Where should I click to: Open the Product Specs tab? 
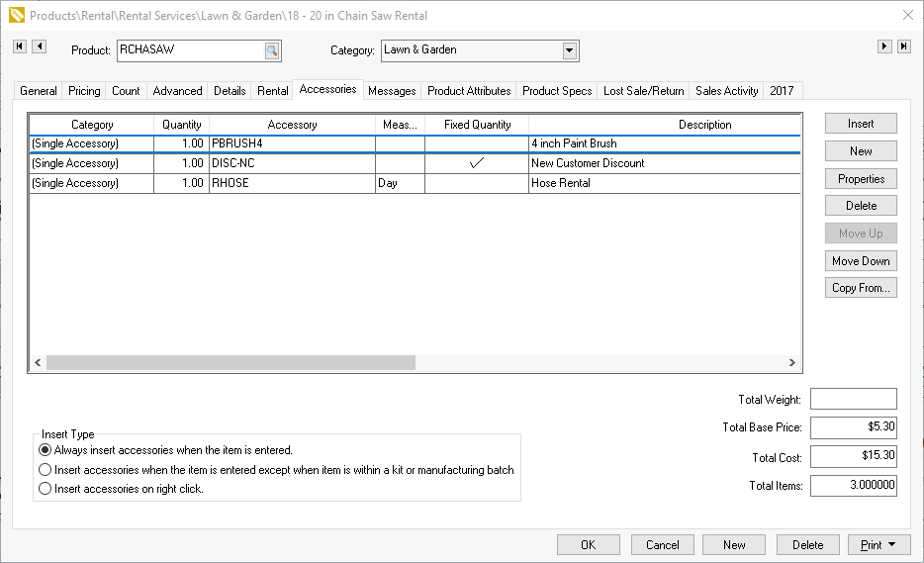[x=557, y=91]
